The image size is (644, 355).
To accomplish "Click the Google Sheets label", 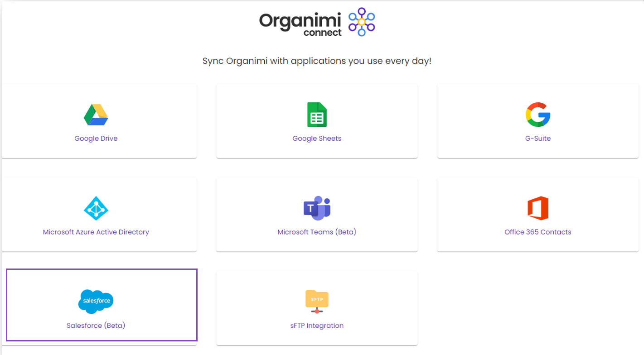I will click(x=317, y=139).
